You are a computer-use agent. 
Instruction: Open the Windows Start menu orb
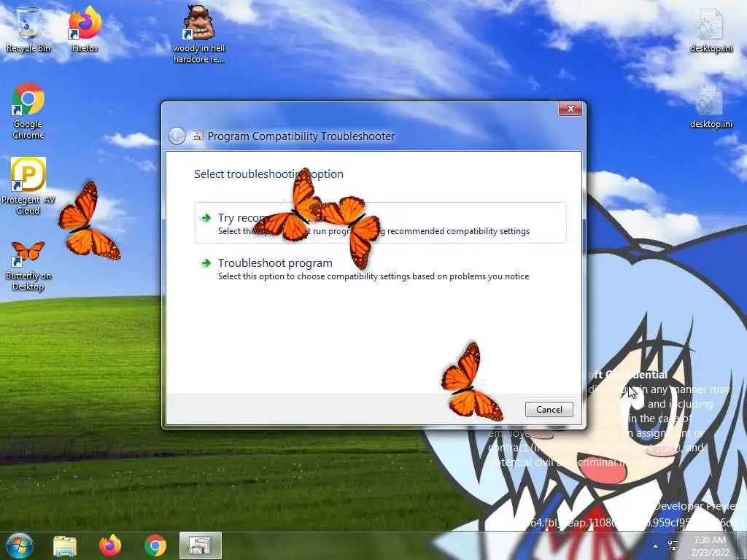click(20, 545)
